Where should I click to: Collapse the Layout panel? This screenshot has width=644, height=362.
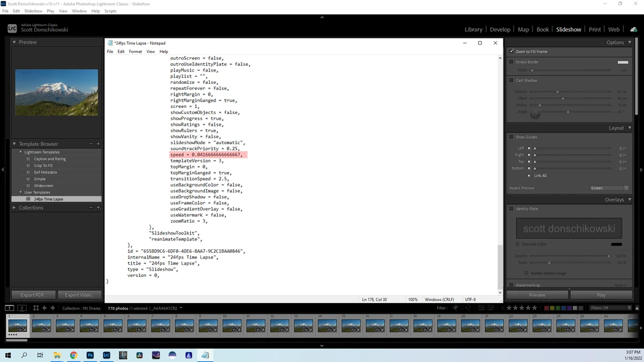click(x=630, y=128)
